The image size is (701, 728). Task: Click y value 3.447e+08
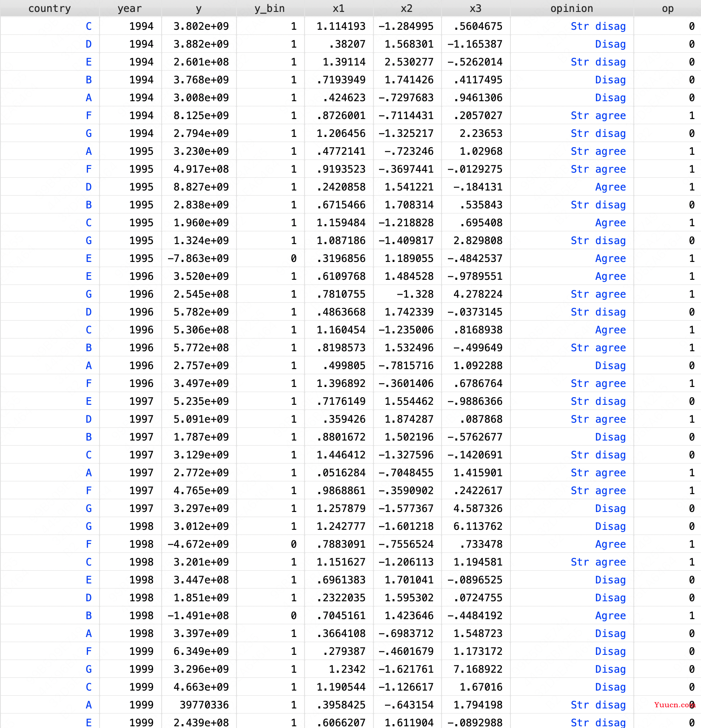pyautogui.click(x=201, y=580)
